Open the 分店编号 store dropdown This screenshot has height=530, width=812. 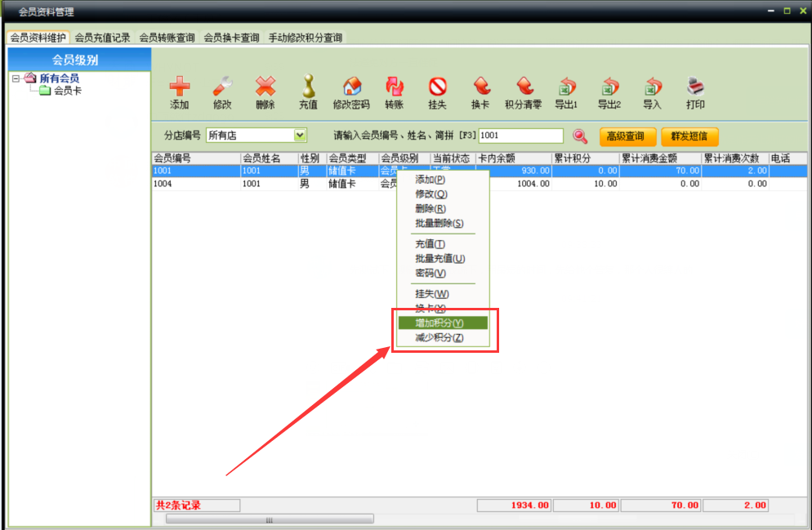point(300,136)
